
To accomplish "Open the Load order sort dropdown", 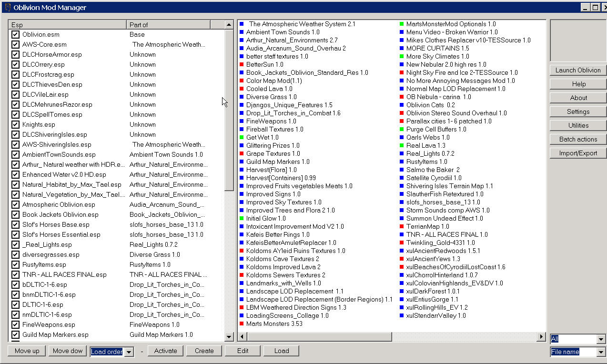I will tap(129, 352).
